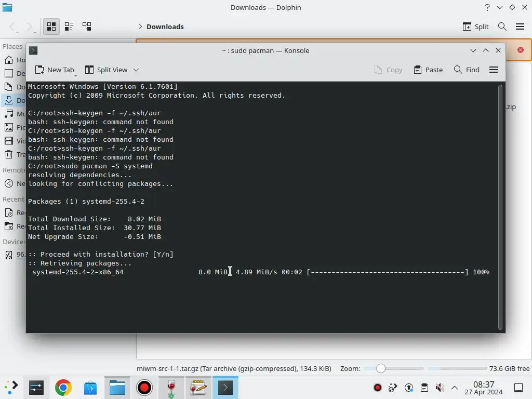Click the 'looking for conflicting packages...' line
Image resolution: width=532 pixels, height=399 pixels.
coord(100,184)
